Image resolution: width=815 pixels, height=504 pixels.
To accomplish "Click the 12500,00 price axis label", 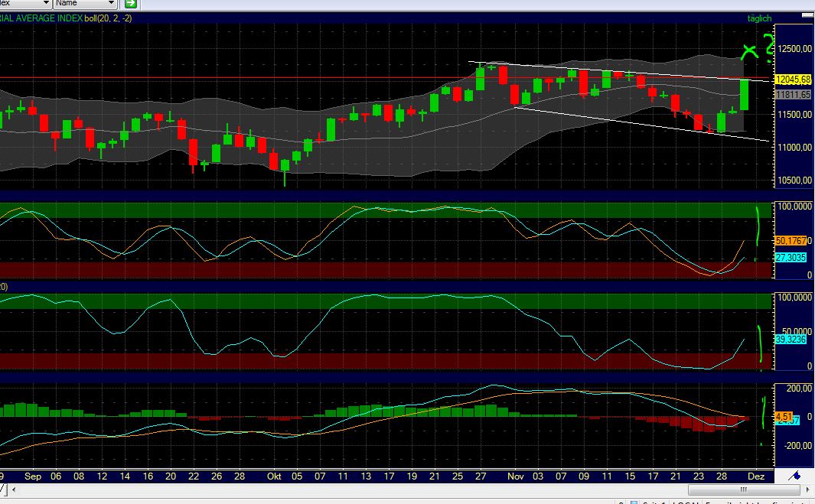I will point(795,49).
